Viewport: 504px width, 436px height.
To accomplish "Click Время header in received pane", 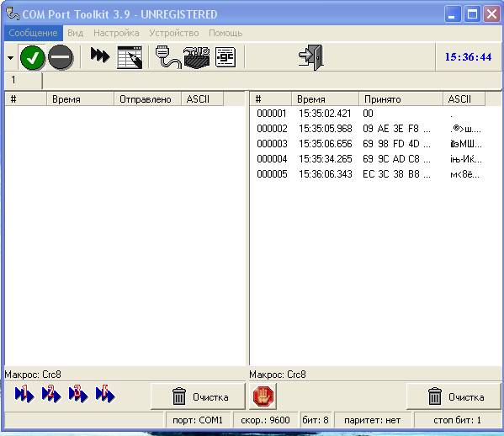I will pyautogui.click(x=325, y=99).
